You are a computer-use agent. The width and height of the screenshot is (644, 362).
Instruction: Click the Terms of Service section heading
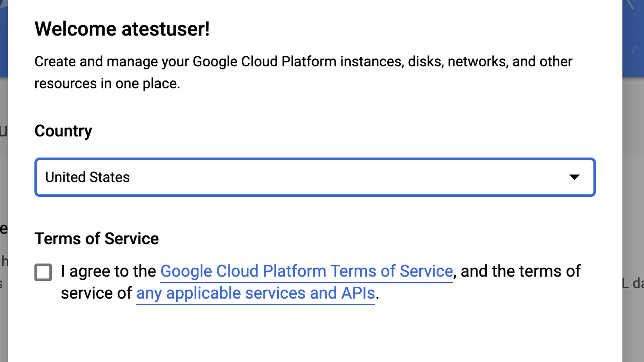[97, 239]
